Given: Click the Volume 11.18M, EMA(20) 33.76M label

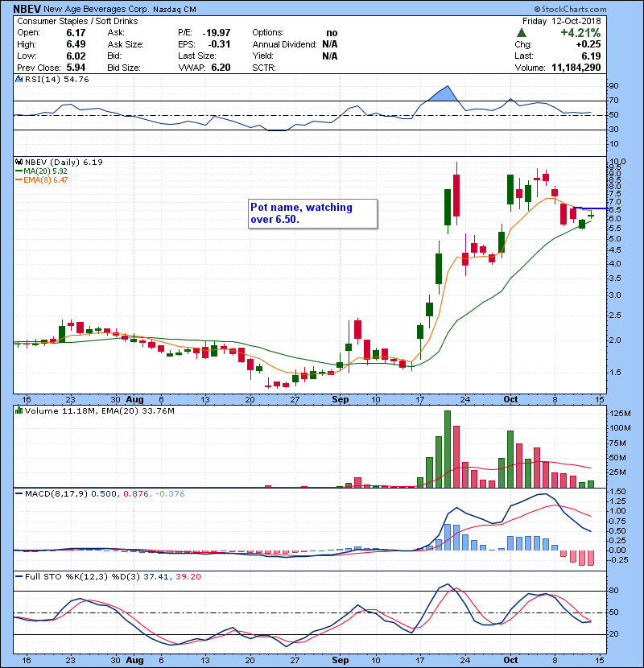Looking at the screenshot, I should 99,410.
